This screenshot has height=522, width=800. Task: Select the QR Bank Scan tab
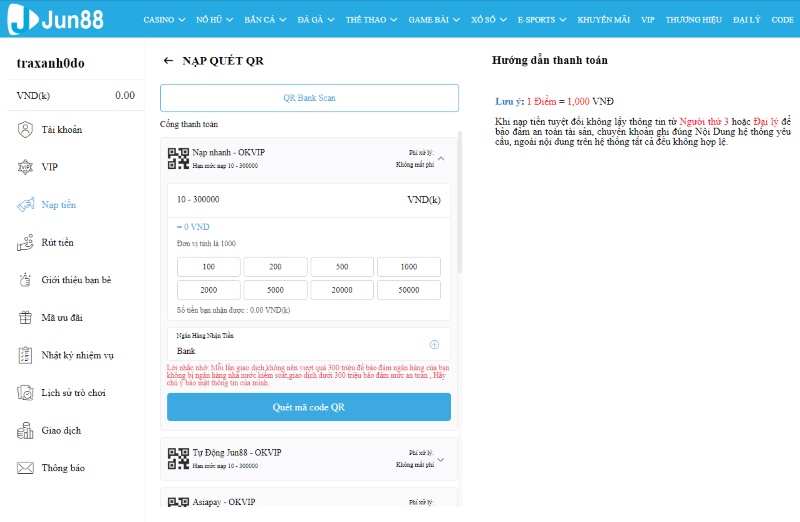pyautogui.click(x=309, y=98)
